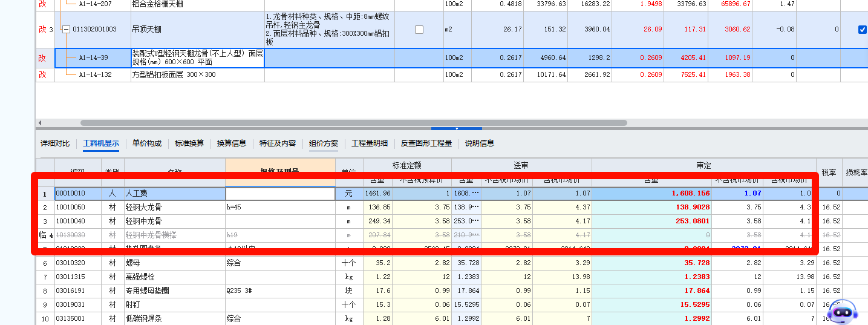This screenshot has width=868, height=325.
Task: Click the red value 65896.67
Action: click(730, 4)
